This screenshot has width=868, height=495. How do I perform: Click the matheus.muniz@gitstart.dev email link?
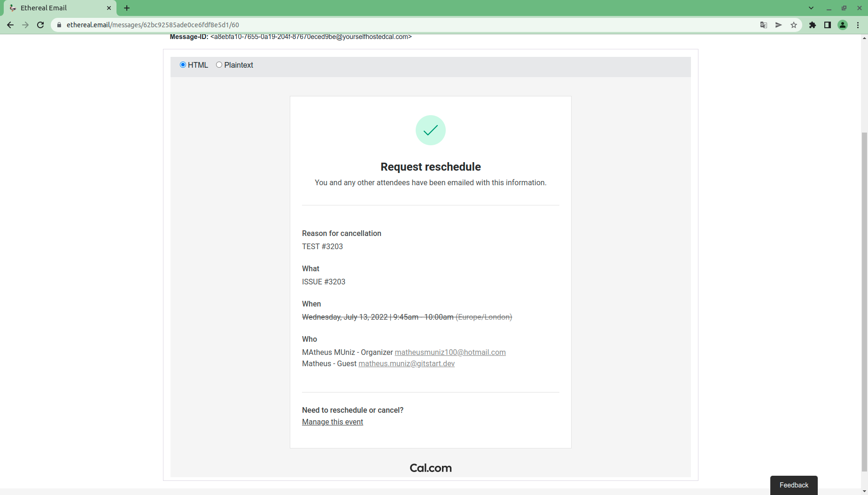pyautogui.click(x=406, y=363)
